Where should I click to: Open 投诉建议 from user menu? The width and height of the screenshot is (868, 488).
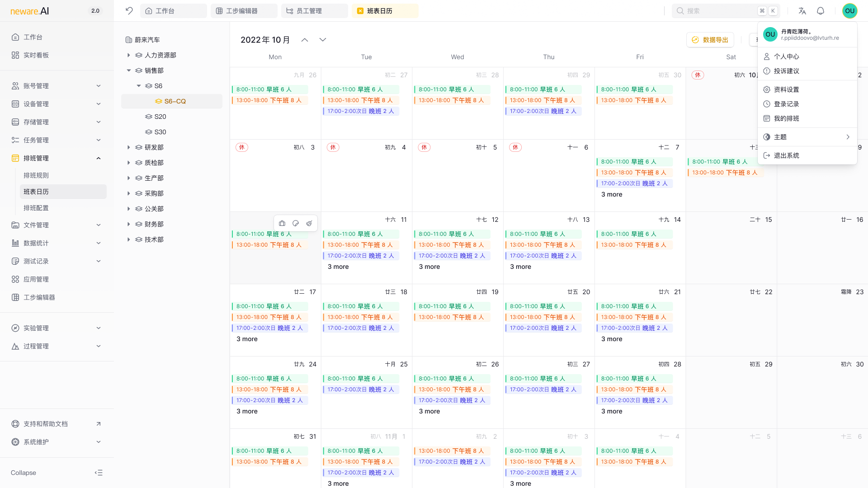(x=807, y=71)
